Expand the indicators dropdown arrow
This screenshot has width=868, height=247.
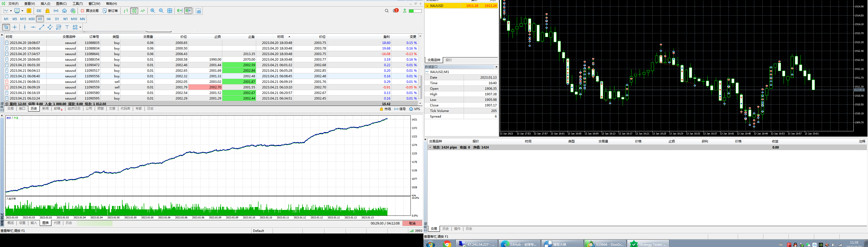22,11
